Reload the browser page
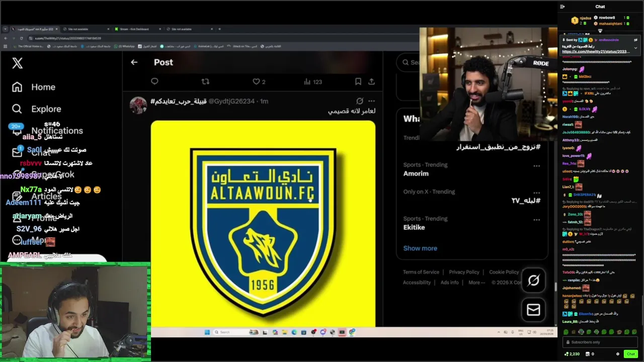The height and width of the screenshot is (362, 644). [21, 38]
